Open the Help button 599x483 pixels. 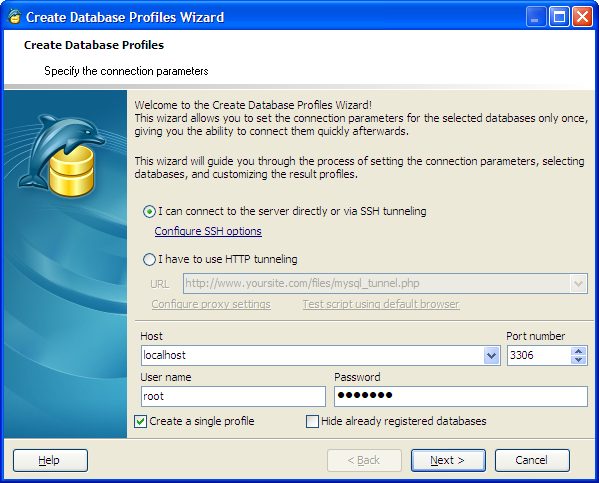[50, 460]
